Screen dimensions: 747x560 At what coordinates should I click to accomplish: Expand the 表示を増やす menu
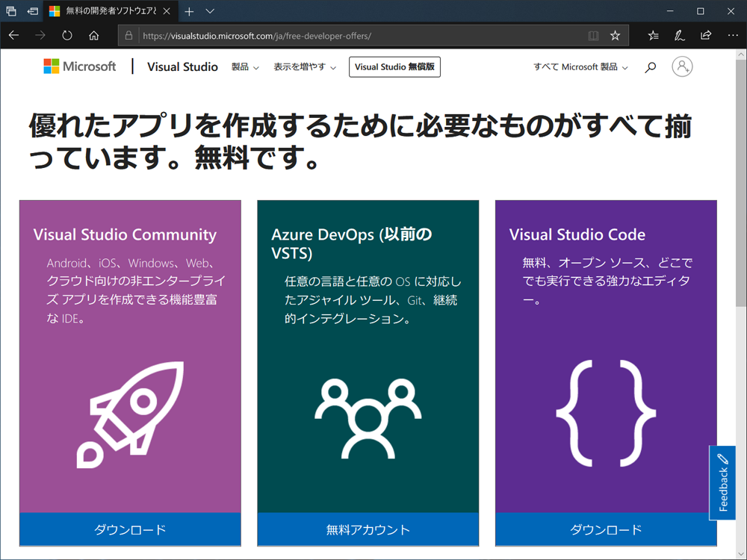(305, 67)
